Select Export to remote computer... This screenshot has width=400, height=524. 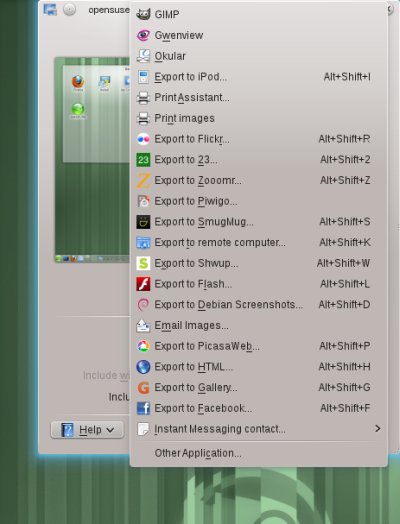pos(258,243)
